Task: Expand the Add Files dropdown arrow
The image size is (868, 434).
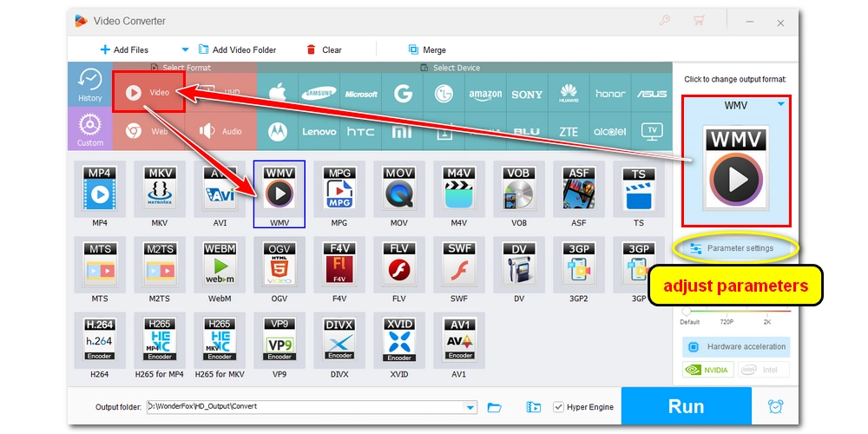Action: (x=186, y=49)
